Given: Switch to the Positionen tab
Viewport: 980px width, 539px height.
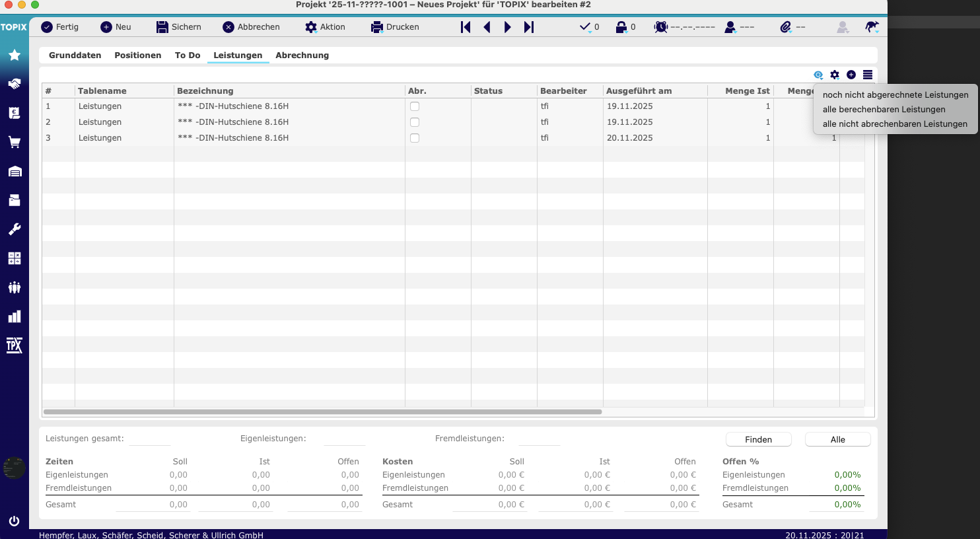Looking at the screenshot, I should coord(138,55).
